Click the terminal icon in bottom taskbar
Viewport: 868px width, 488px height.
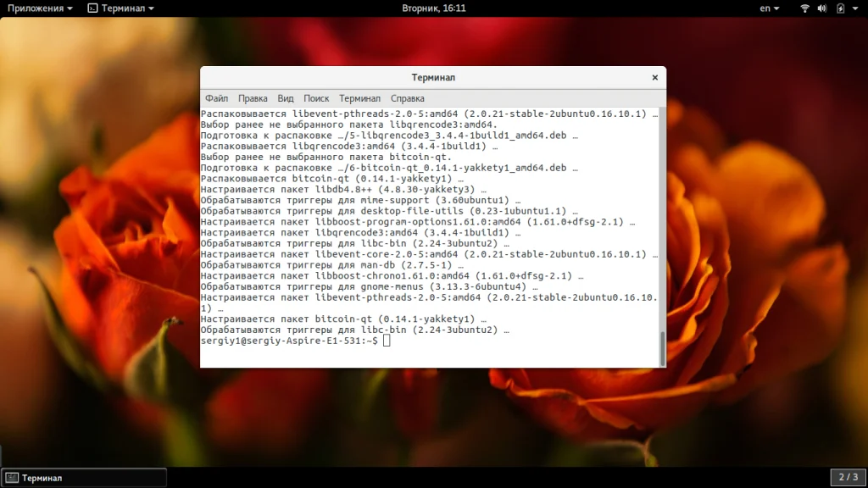12,478
